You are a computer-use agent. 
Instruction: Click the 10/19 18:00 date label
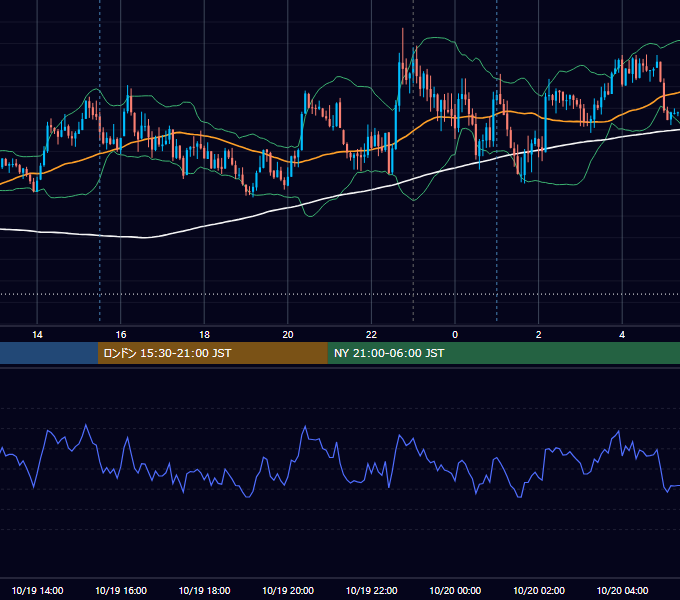click(204, 590)
